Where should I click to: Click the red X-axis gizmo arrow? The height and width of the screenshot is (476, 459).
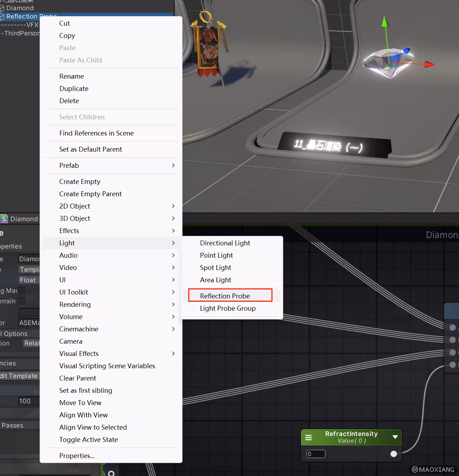tap(430, 64)
